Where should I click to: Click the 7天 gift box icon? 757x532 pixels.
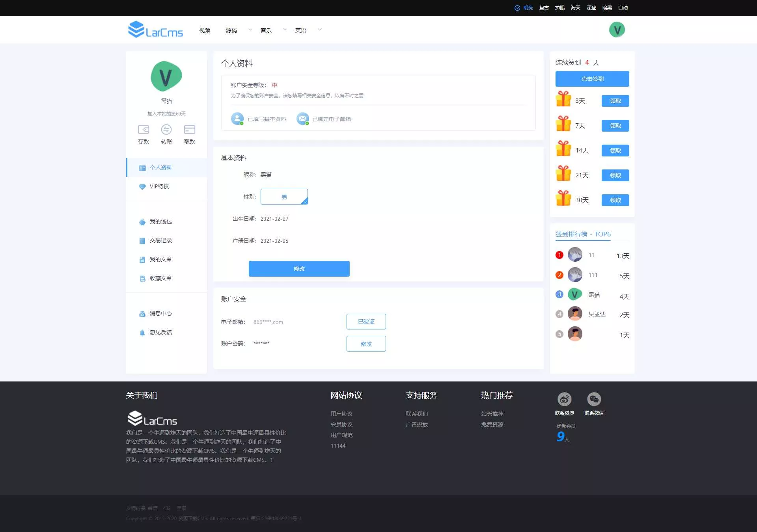click(563, 124)
